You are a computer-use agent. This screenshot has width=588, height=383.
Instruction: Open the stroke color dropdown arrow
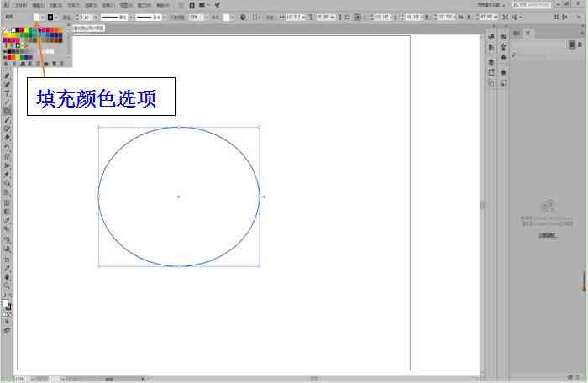pos(56,18)
